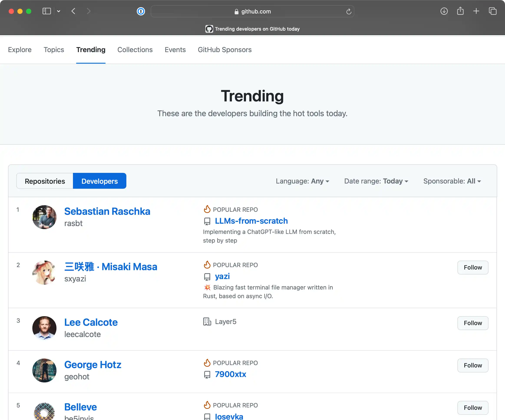Screen dimensions: 505x420
Task: Open the Topics tab
Action: (54, 50)
